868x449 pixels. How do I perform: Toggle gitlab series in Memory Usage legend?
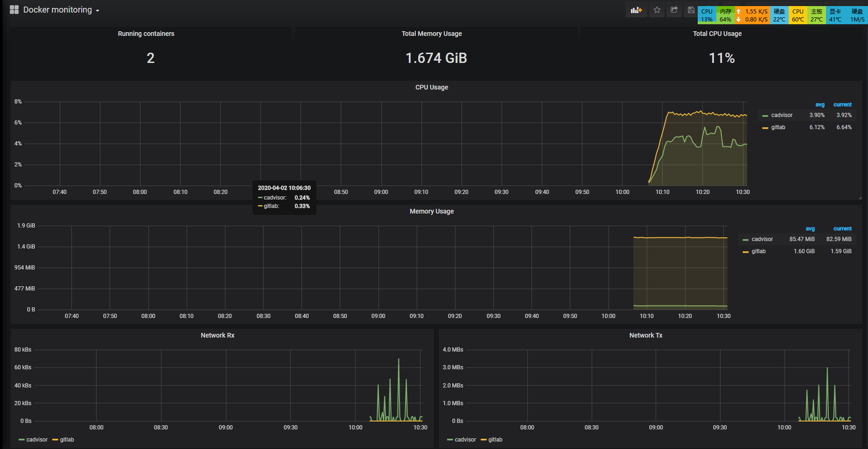coord(758,251)
